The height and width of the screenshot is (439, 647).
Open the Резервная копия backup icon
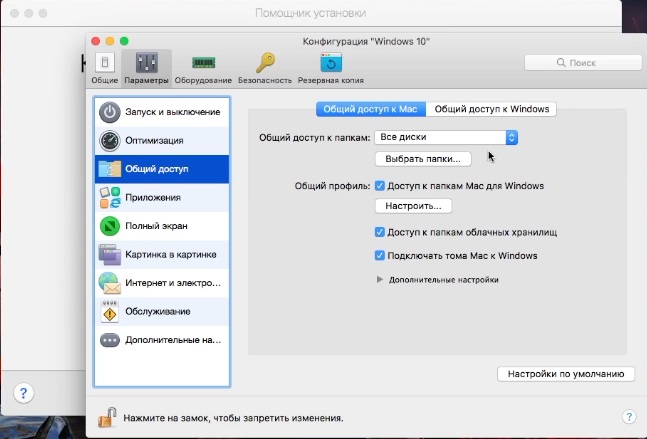[330, 65]
